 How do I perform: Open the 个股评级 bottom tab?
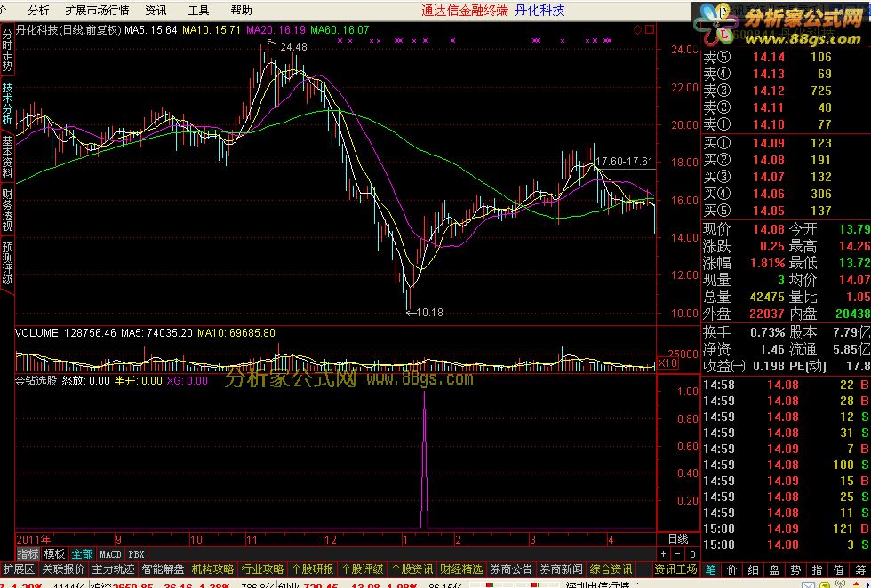pyautogui.click(x=363, y=569)
